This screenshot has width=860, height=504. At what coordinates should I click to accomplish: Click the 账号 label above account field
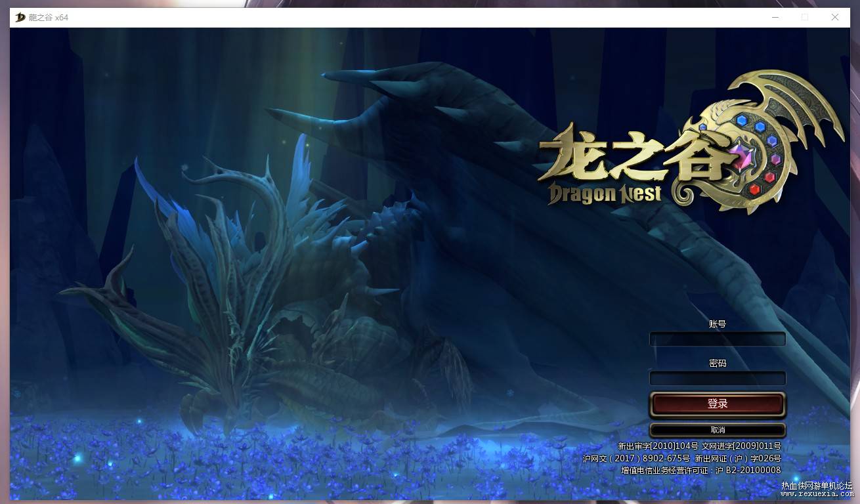[718, 324]
